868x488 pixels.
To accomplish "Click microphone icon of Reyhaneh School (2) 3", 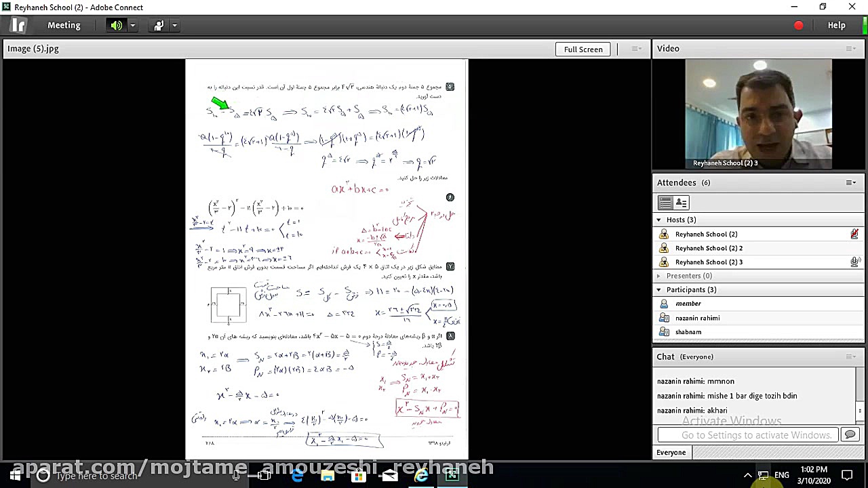I will click(x=855, y=262).
